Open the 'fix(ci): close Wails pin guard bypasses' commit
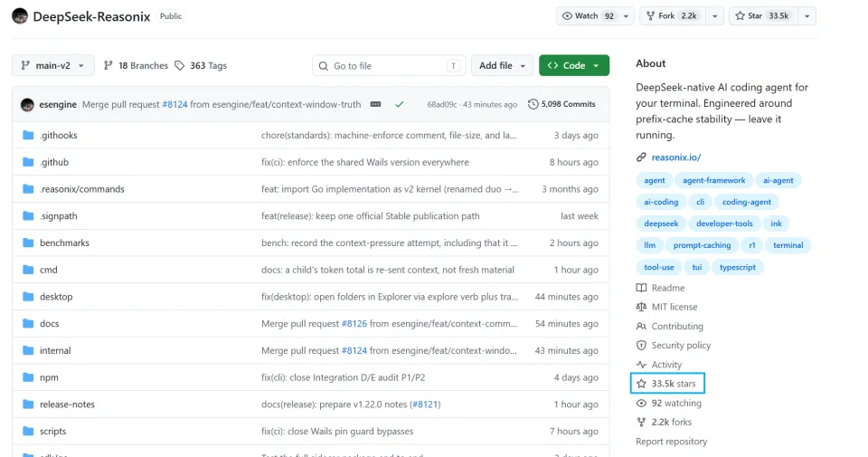The width and height of the screenshot is (868, 457). click(337, 431)
